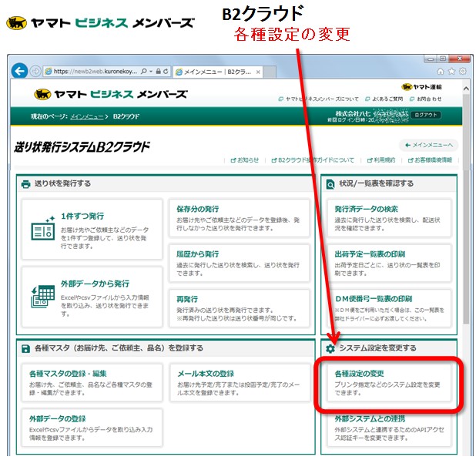
Task: Click the ヤマト運輸 logo at top right
Action: coord(421,87)
